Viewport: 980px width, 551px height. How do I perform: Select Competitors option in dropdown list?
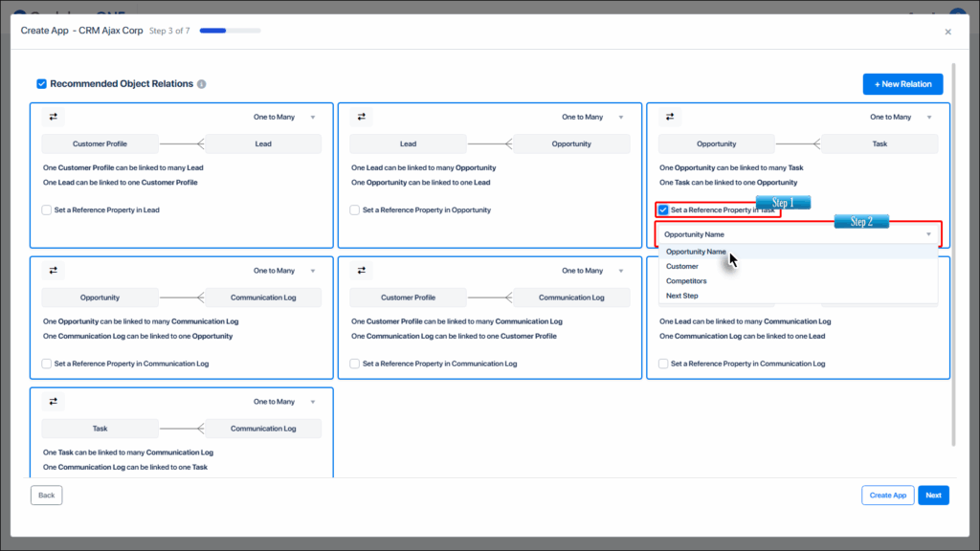point(798,281)
